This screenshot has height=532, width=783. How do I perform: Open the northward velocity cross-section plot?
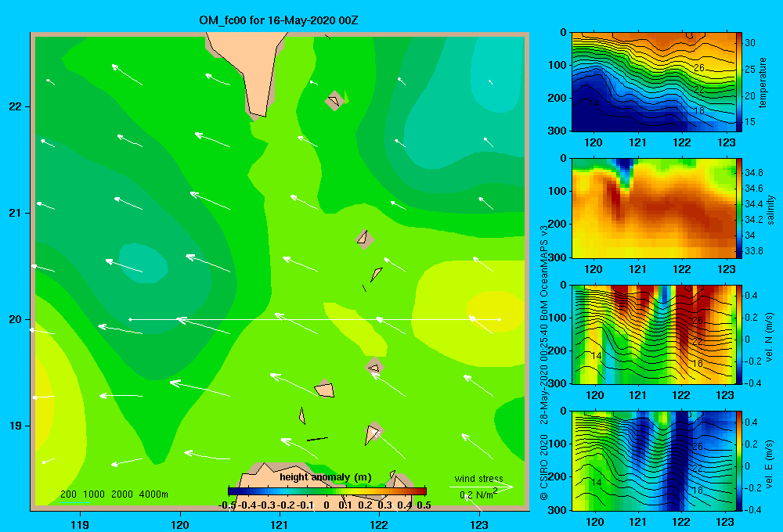point(654,334)
